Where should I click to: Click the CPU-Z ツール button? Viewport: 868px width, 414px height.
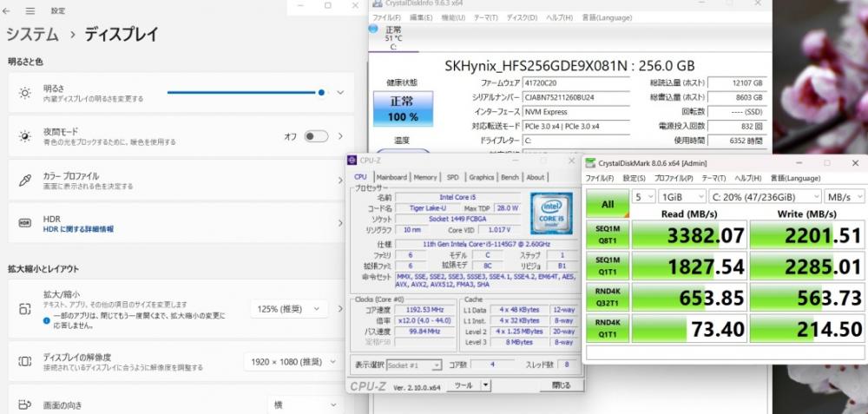click(464, 385)
